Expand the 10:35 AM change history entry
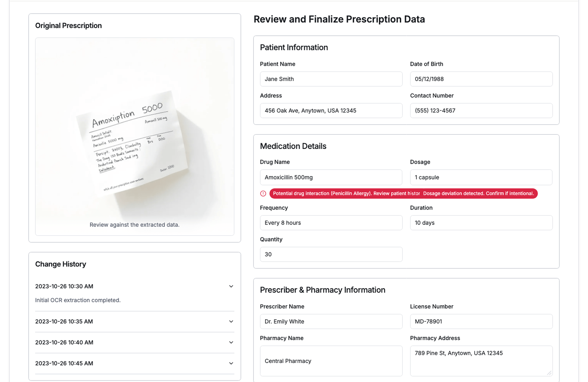 point(231,322)
